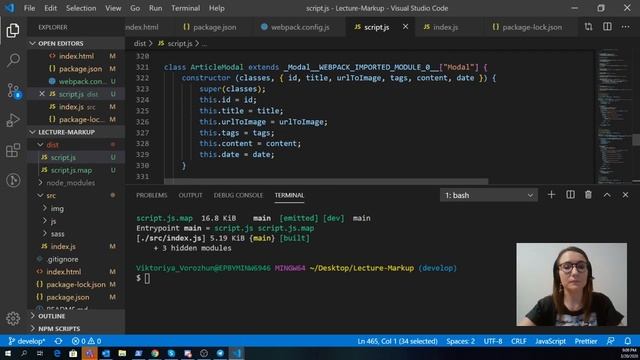The image size is (640, 360).
Task: Expand the NPM Scripts section
Action: (x=76, y=328)
